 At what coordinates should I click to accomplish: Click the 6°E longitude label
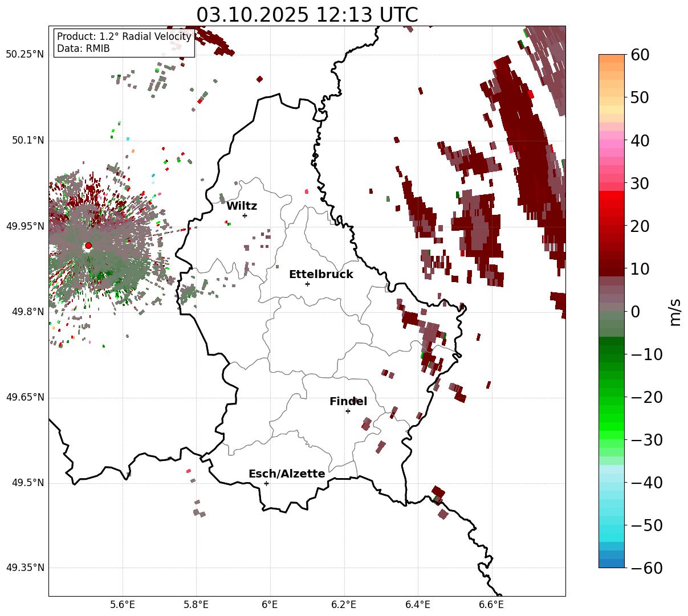(270, 605)
